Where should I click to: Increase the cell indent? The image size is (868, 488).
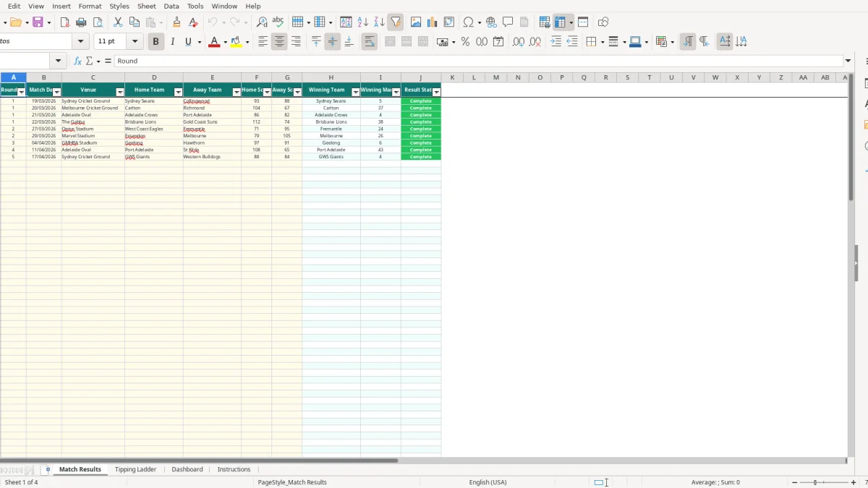556,42
